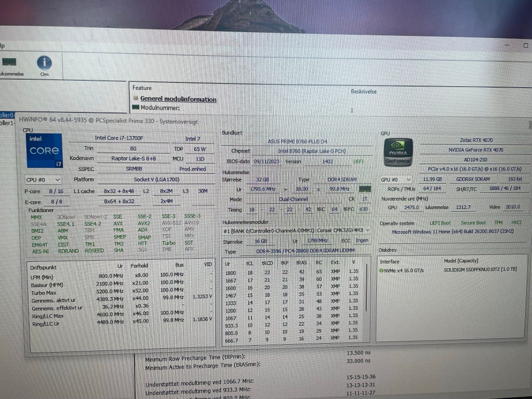Click the BIOS version 1402 field
The height and width of the screenshot is (399, 532).
[x=328, y=162]
